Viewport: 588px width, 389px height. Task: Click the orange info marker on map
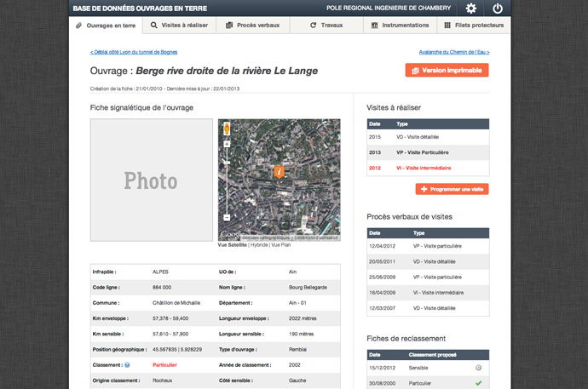279,172
